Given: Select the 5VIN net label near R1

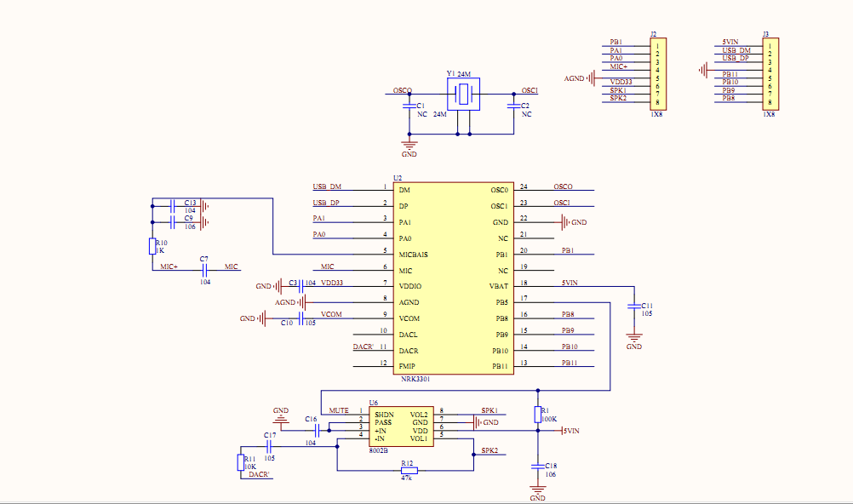Looking at the screenshot, I should tap(571, 430).
